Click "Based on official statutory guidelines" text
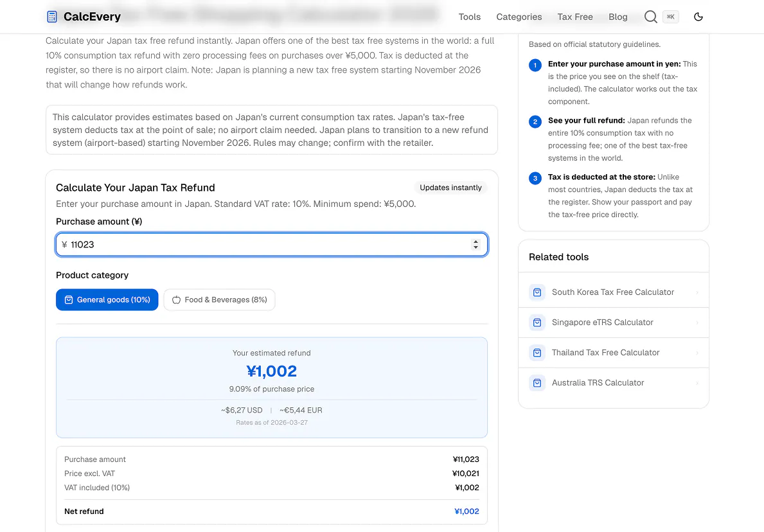The height and width of the screenshot is (532, 764). [x=594, y=44]
